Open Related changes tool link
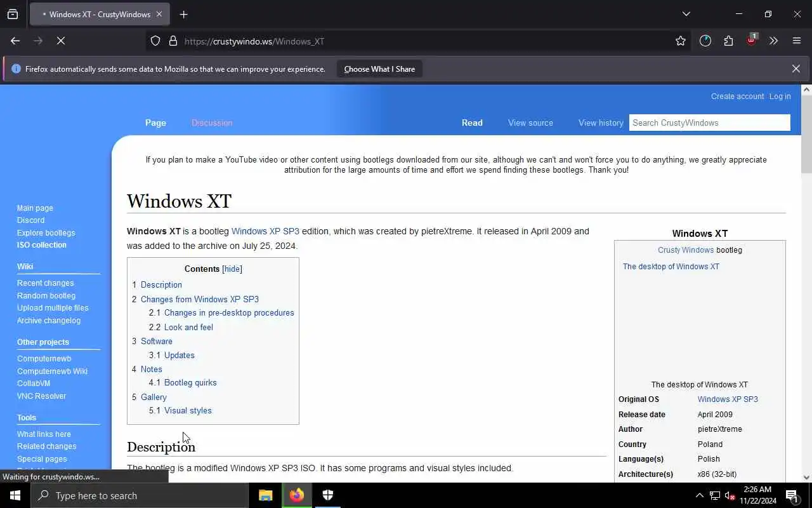The height and width of the screenshot is (508, 812). 46,446
